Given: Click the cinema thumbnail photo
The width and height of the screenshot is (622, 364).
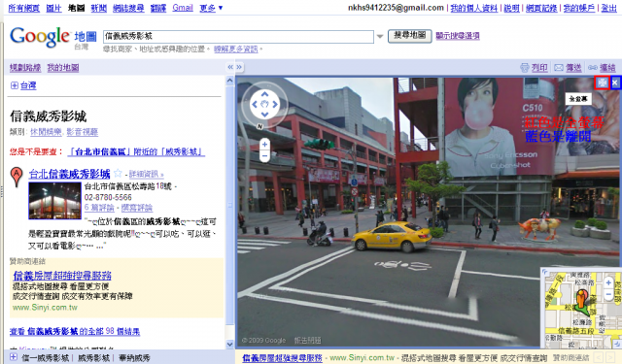Looking at the screenshot, I should pyautogui.click(x=54, y=201).
